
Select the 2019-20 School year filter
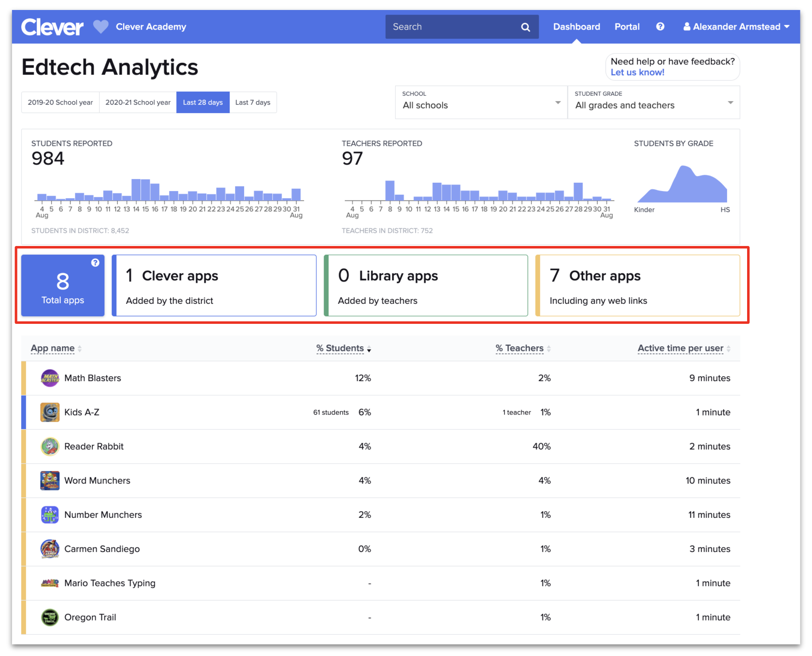pyautogui.click(x=60, y=102)
